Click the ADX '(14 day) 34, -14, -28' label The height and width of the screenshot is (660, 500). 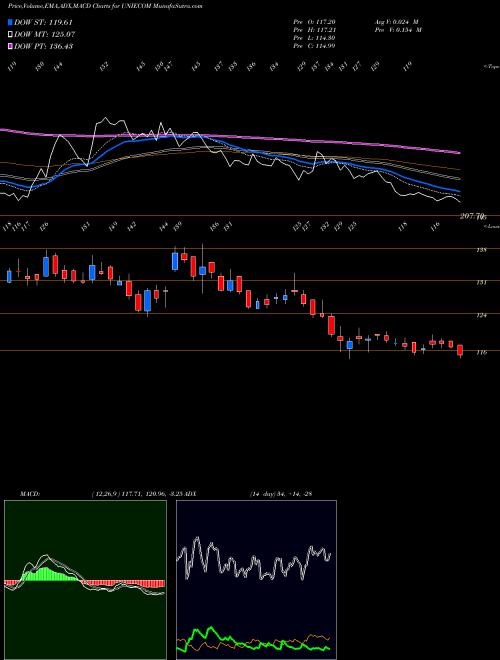281,494
